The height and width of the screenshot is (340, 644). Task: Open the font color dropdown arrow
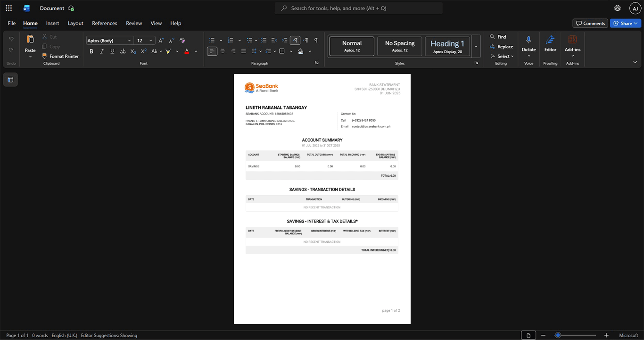point(196,51)
